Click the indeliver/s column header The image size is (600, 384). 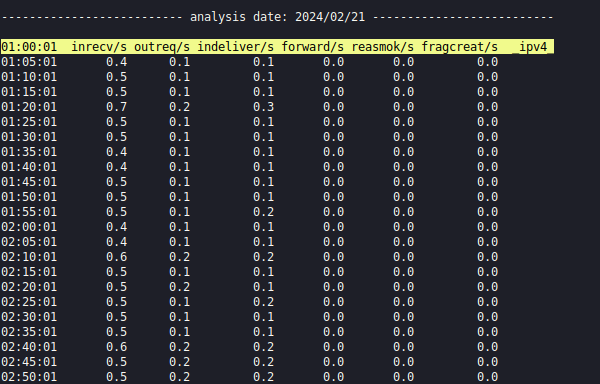235,47
